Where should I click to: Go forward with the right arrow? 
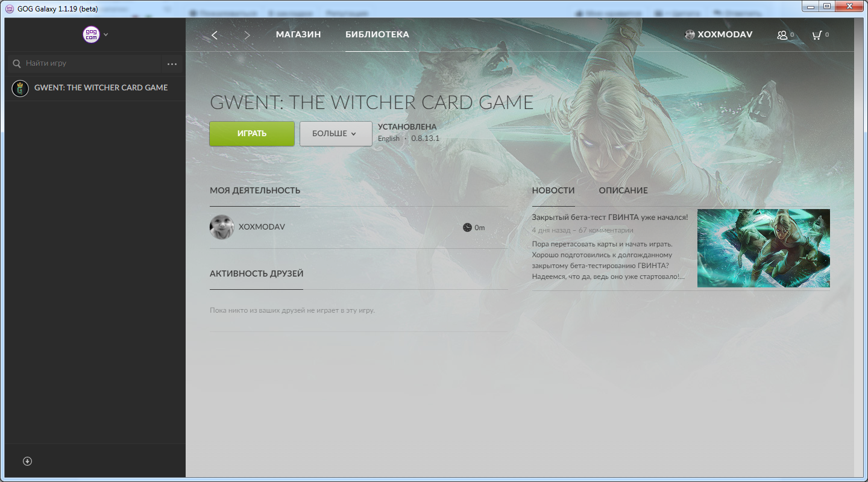coord(247,35)
